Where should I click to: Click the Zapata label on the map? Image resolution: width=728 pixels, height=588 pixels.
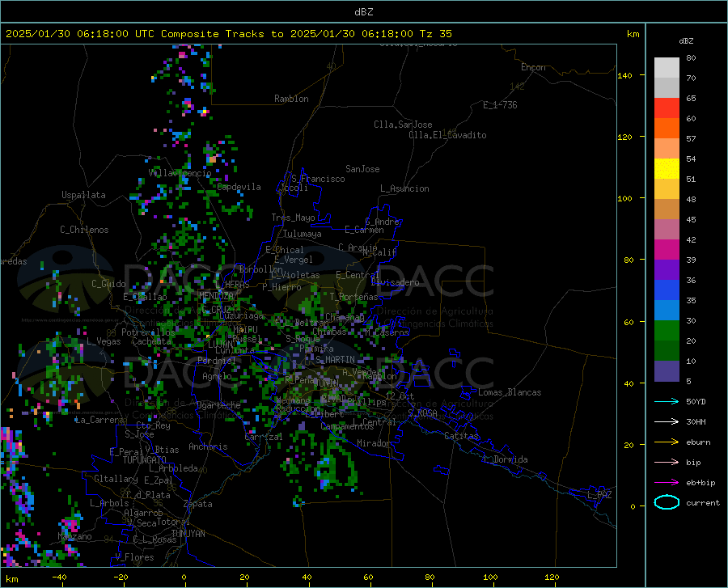pyautogui.click(x=198, y=504)
